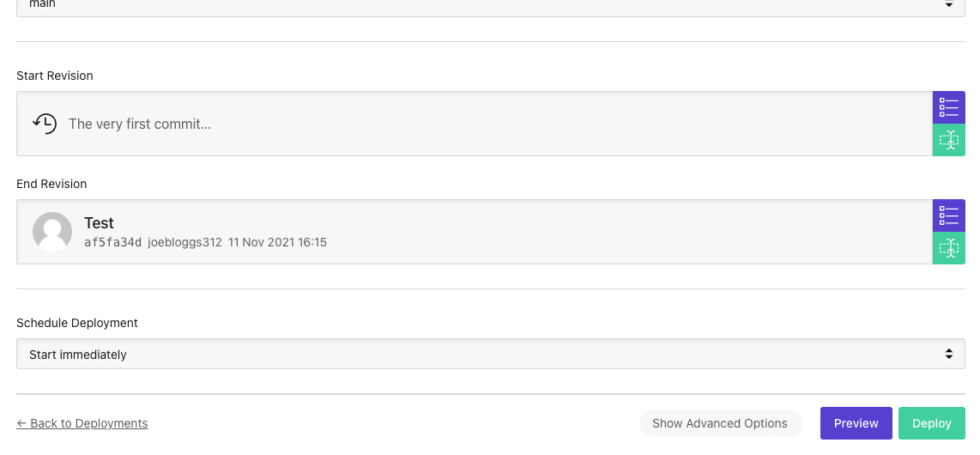Click the Schedule Deployment label

77,323
